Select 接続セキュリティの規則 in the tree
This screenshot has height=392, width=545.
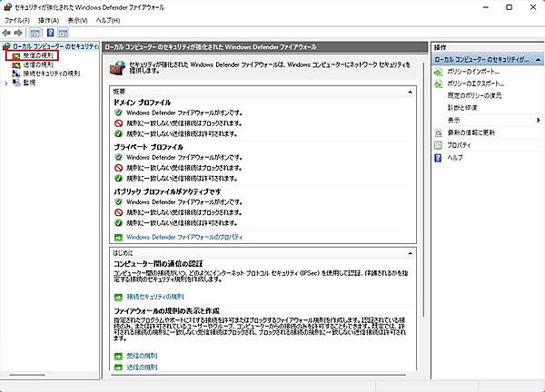(x=52, y=73)
